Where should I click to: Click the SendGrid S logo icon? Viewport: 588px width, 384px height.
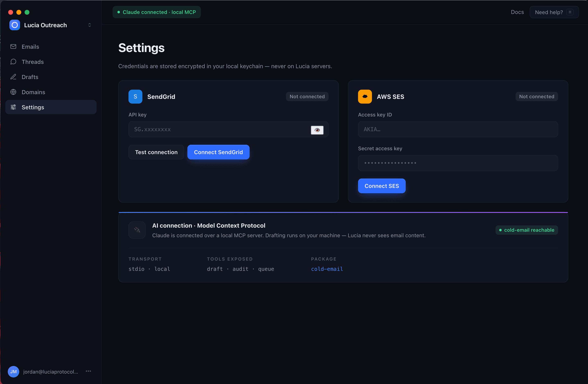(135, 97)
